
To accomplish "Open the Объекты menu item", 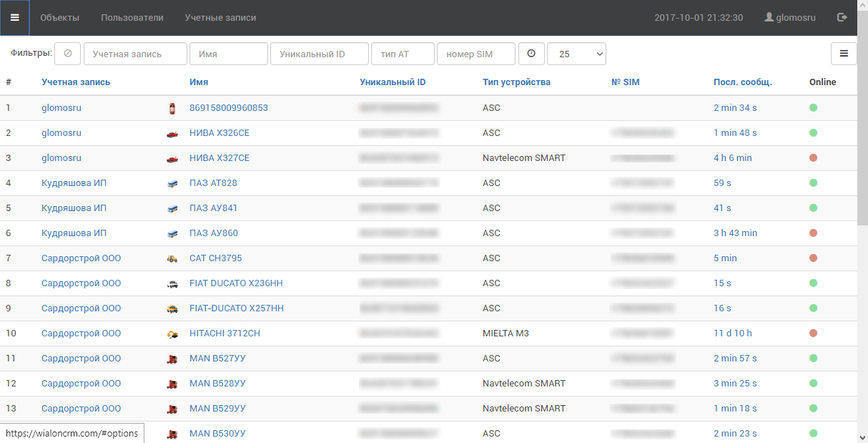I will tap(59, 18).
